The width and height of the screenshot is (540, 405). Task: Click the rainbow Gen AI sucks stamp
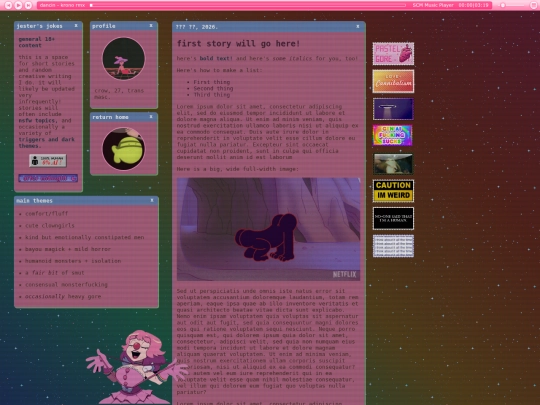(393, 135)
